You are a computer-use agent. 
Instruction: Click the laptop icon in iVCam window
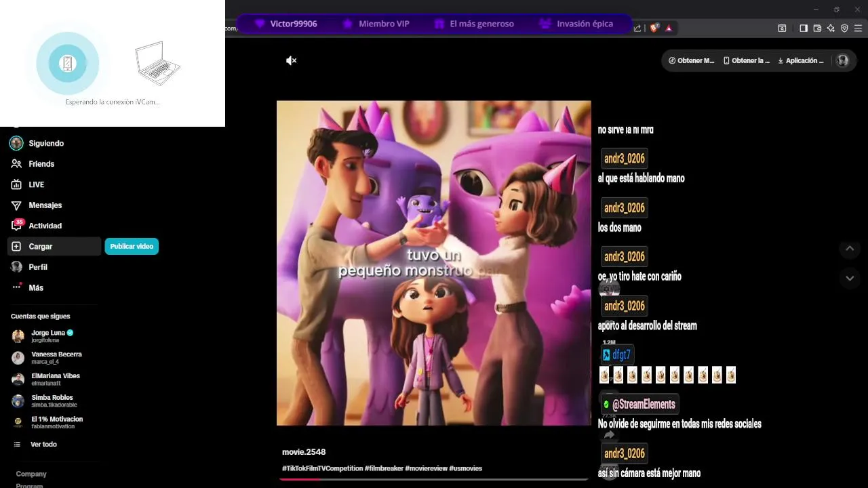click(157, 63)
